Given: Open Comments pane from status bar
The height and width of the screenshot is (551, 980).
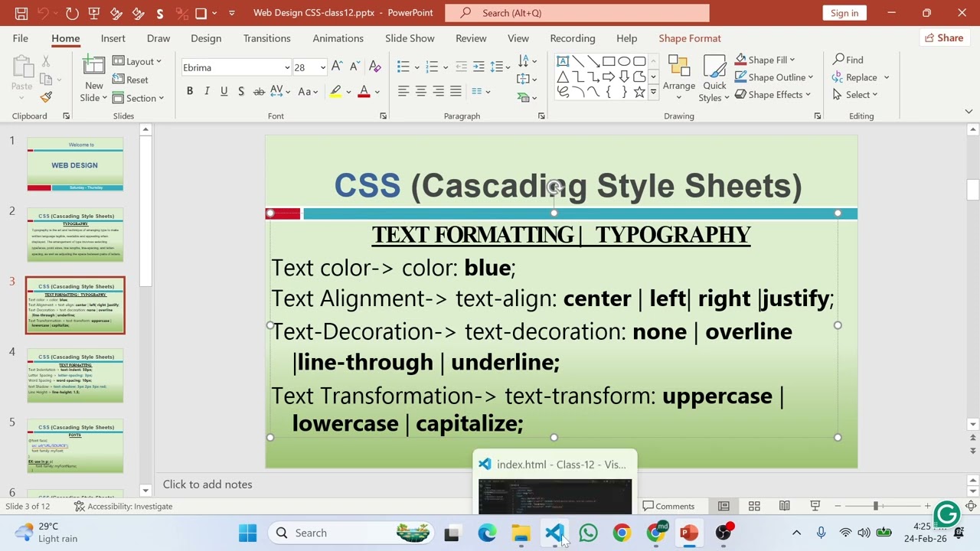Looking at the screenshot, I should [x=668, y=506].
